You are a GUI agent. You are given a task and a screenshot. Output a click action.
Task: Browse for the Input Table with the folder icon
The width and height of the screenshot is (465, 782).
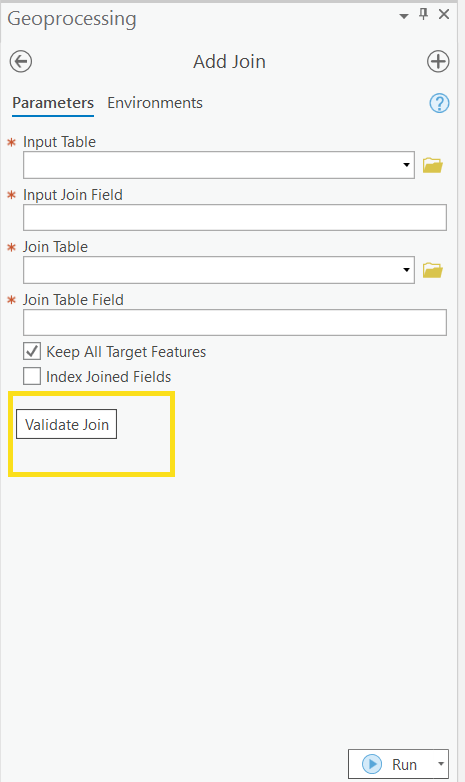coord(433,165)
